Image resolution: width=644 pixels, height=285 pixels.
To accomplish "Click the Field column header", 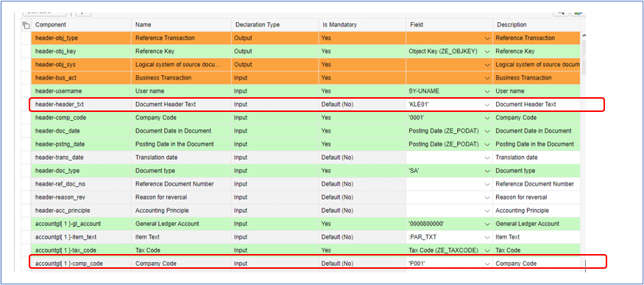I will (x=449, y=25).
